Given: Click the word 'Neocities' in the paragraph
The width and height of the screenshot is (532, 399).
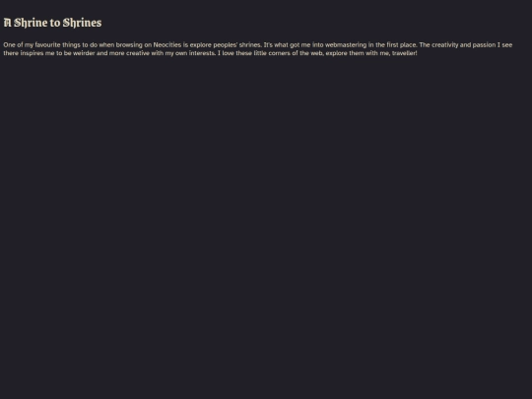Looking at the screenshot, I should coord(167,44).
